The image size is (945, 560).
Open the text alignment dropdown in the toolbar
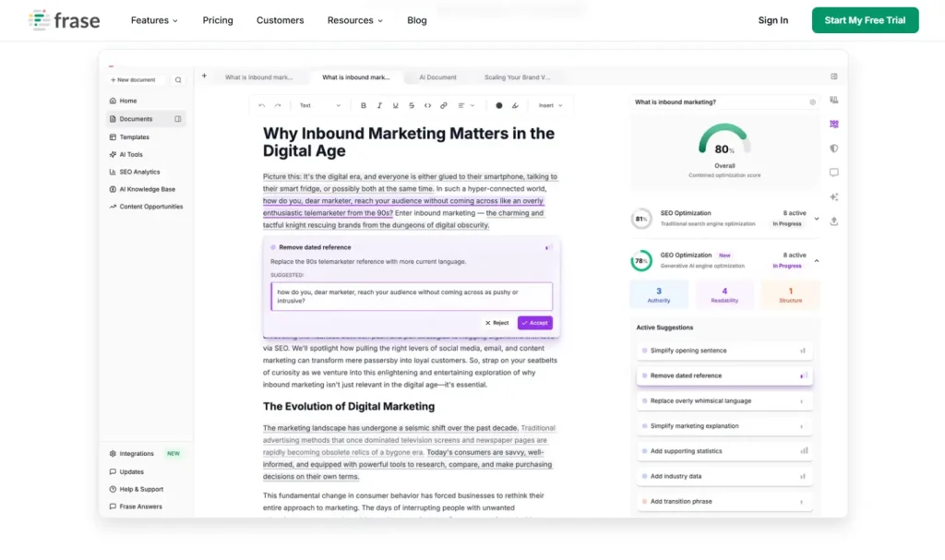pyautogui.click(x=464, y=105)
